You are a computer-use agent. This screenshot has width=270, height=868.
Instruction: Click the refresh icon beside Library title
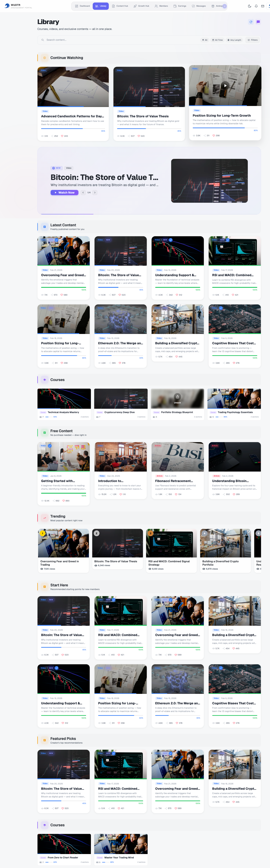250,22
